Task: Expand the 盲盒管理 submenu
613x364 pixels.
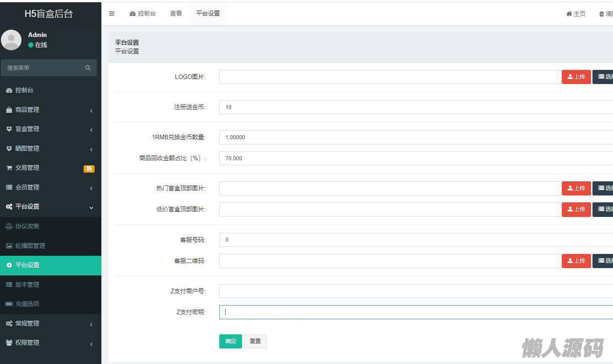Action: [50, 129]
